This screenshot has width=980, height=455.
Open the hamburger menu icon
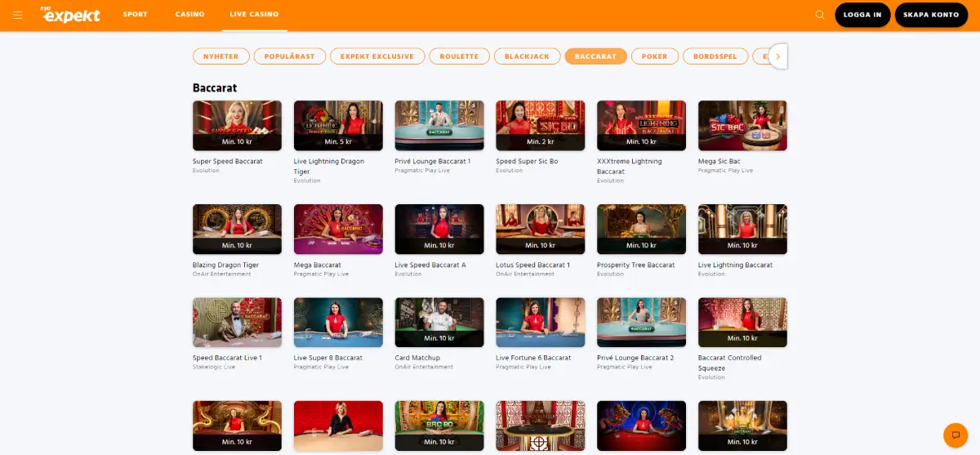click(x=17, y=15)
